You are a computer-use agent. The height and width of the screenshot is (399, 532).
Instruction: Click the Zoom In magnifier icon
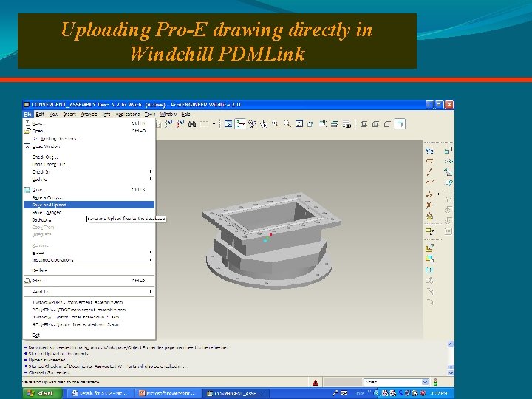click(276, 124)
